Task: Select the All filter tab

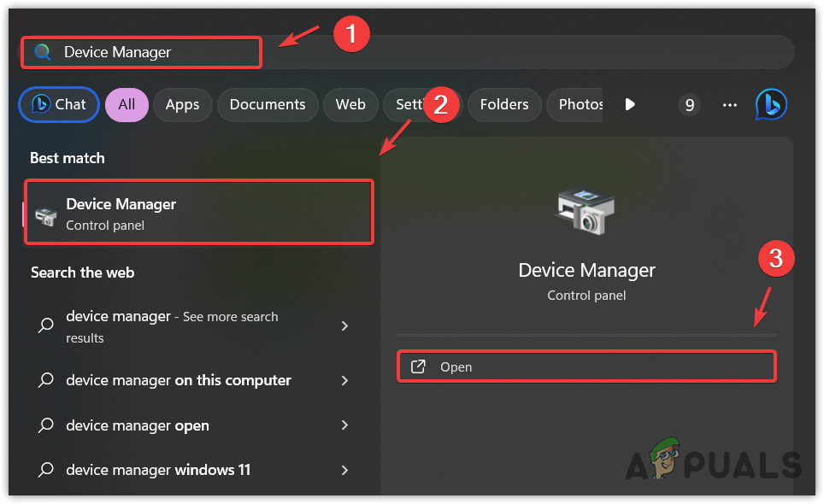Action: [x=127, y=104]
